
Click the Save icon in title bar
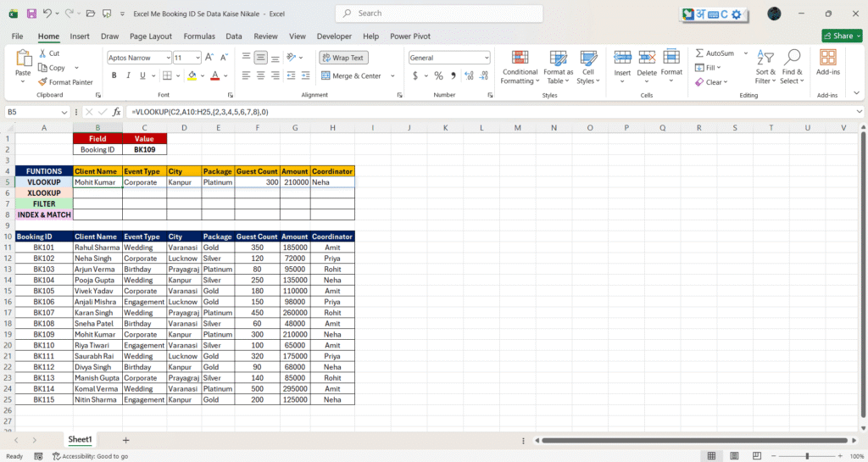(31, 14)
